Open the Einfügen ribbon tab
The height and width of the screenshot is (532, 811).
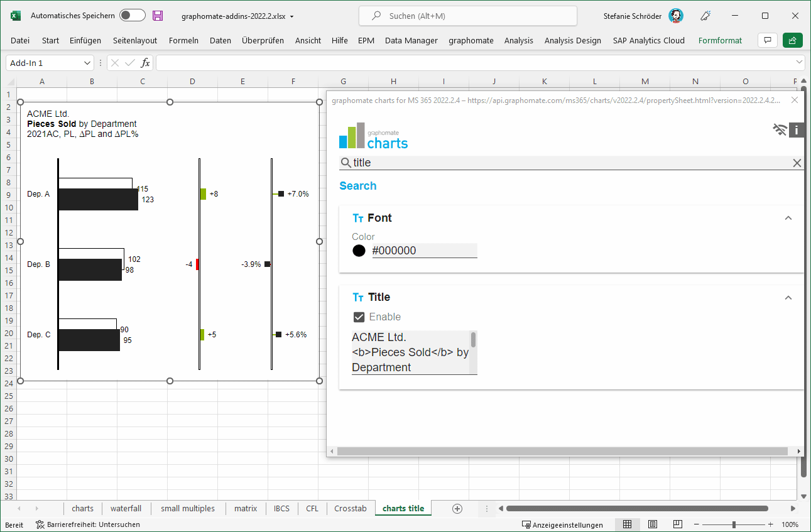pyautogui.click(x=85, y=40)
